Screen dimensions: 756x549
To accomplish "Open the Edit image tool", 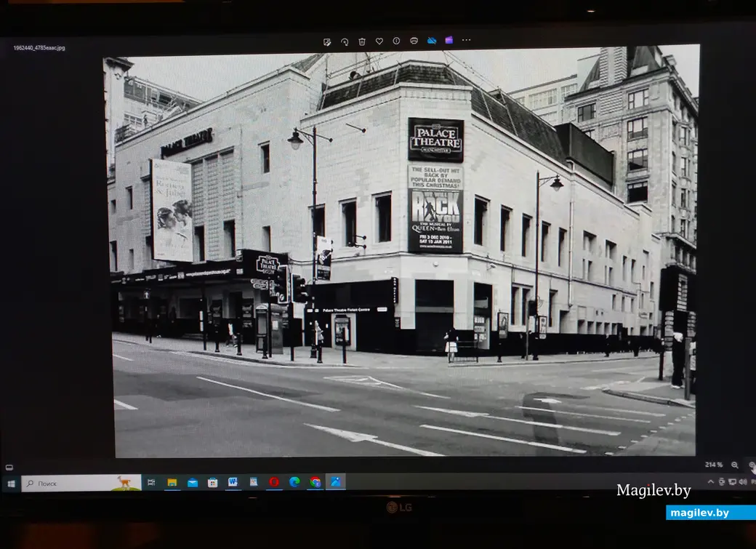I will click(327, 41).
